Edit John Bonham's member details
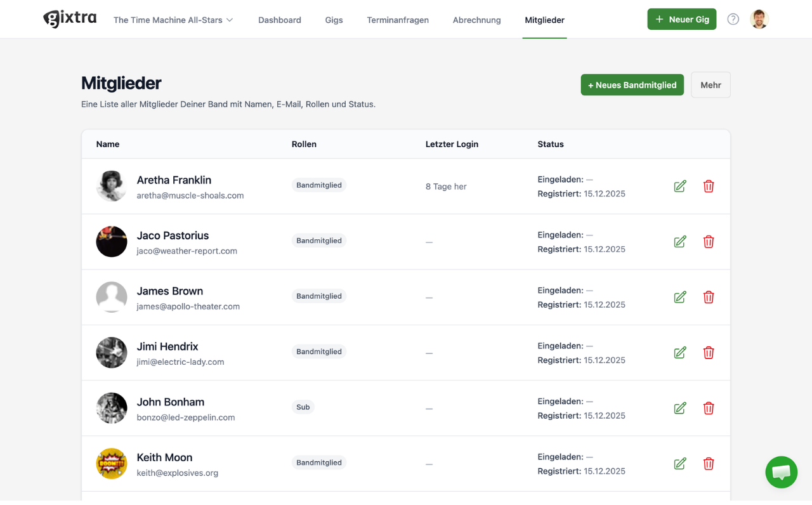The height and width of the screenshot is (505, 812). click(680, 408)
